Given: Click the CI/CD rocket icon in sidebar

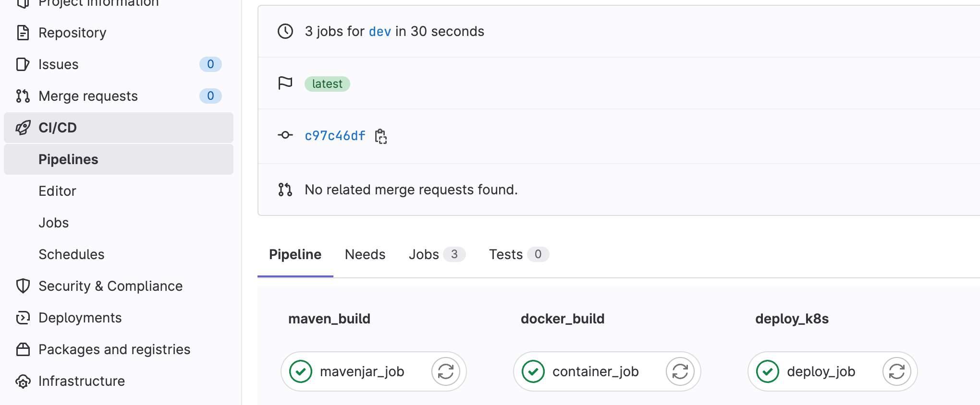Looking at the screenshot, I should (23, 128).
